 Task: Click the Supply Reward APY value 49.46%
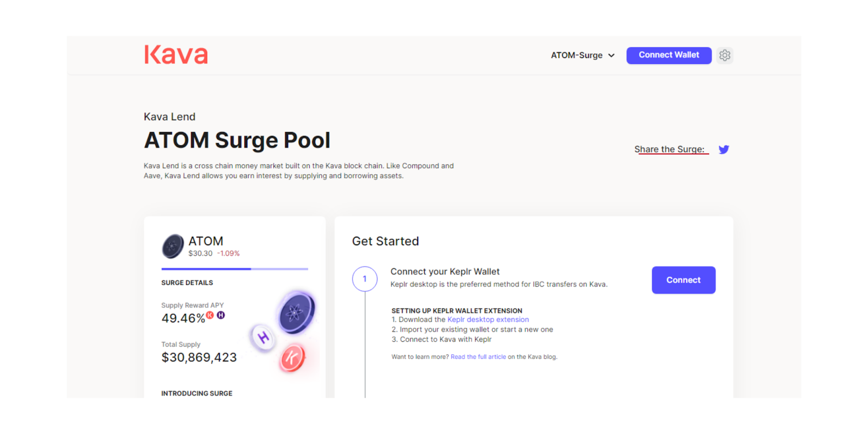(183, 318)
